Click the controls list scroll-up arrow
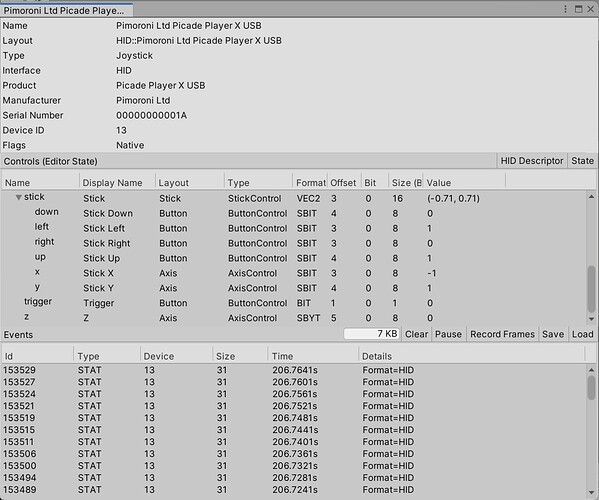The height and width of the screenshot is (500, 599). click(591, 197)
